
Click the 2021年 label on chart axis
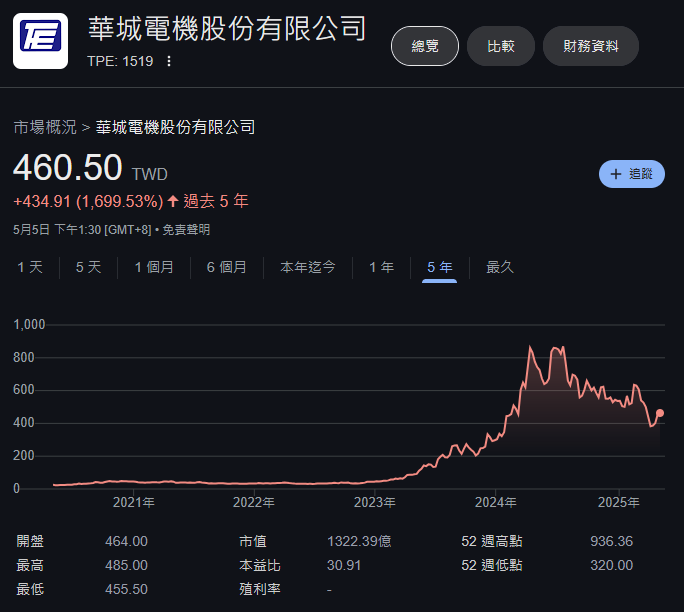[x=134, y=503]
